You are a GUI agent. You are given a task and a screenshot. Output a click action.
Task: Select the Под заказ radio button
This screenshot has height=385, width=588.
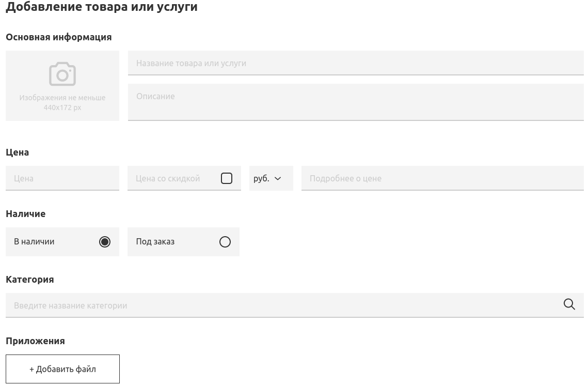point(225,242)
